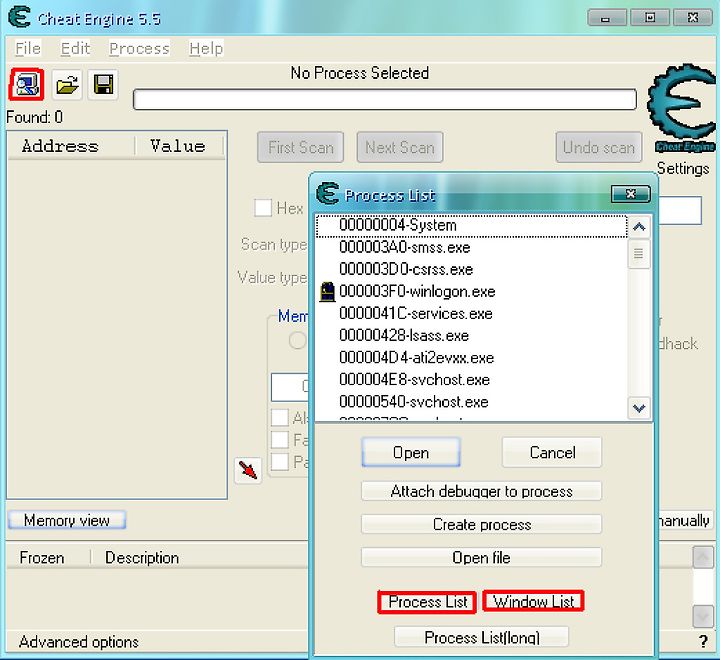This screenshot has height=660, width=720.
Task: Toggle the checkbox starting with 'Fa'
Action: pos(280,440)
